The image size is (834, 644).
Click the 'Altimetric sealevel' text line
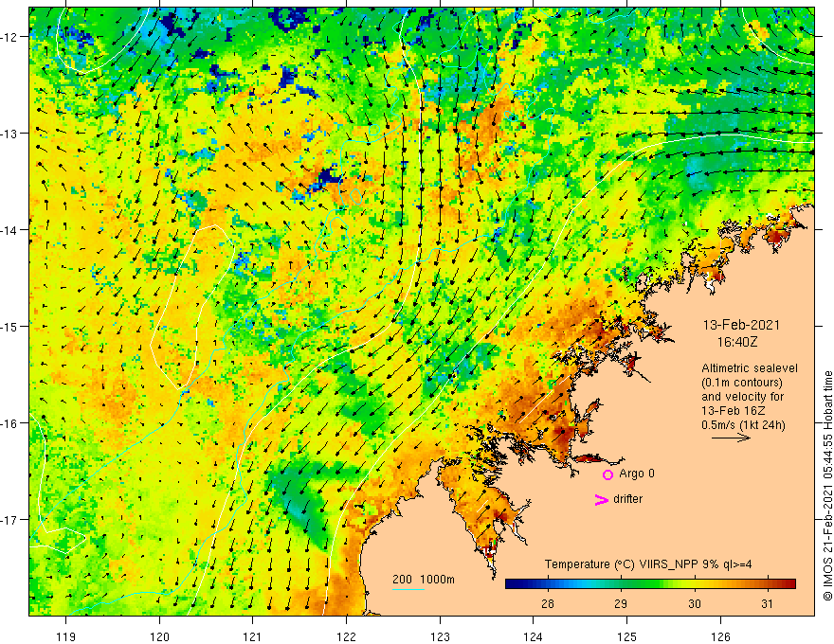pyautogui.click(x=750, y=368)
